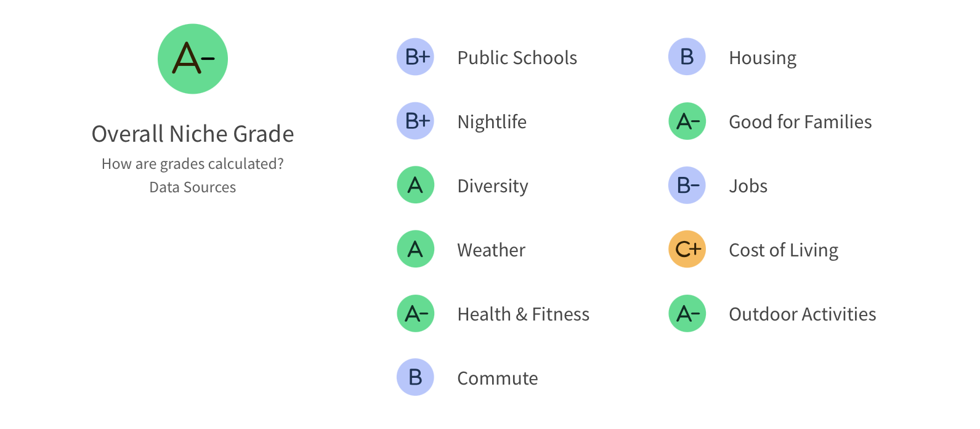Click the Overall Niche Grade heading

193,134
